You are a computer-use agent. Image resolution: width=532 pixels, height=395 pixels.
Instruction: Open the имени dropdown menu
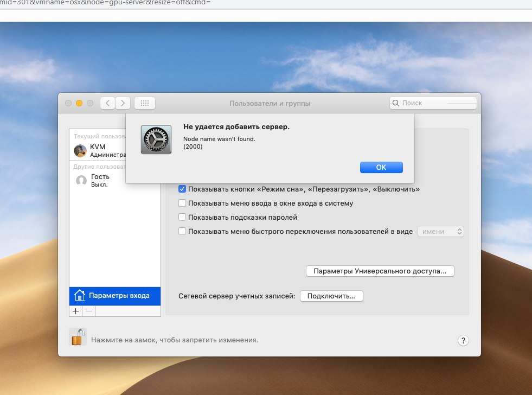[x=441, y=232]
